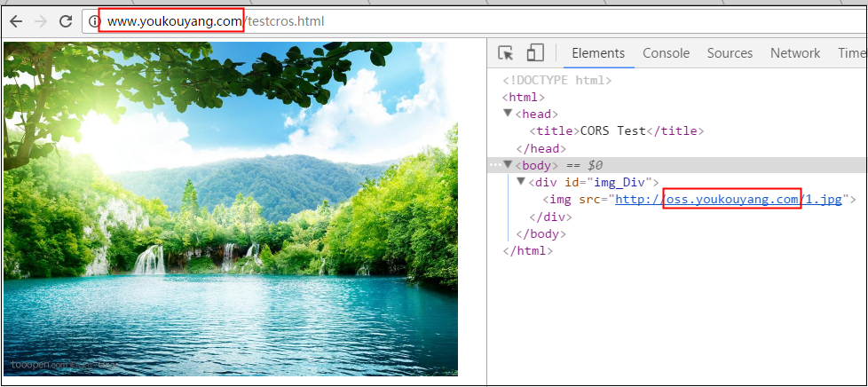Select the DOCTYPE html line
The height and width of the screenshot is (387, 868).
pyautogui.click(x=556, y=80)
